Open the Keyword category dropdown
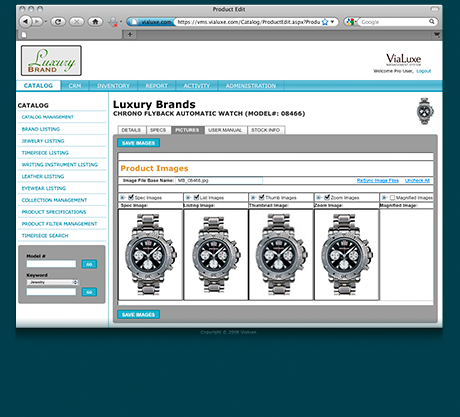Screen dimensions: 460x417 click(53, 282)
